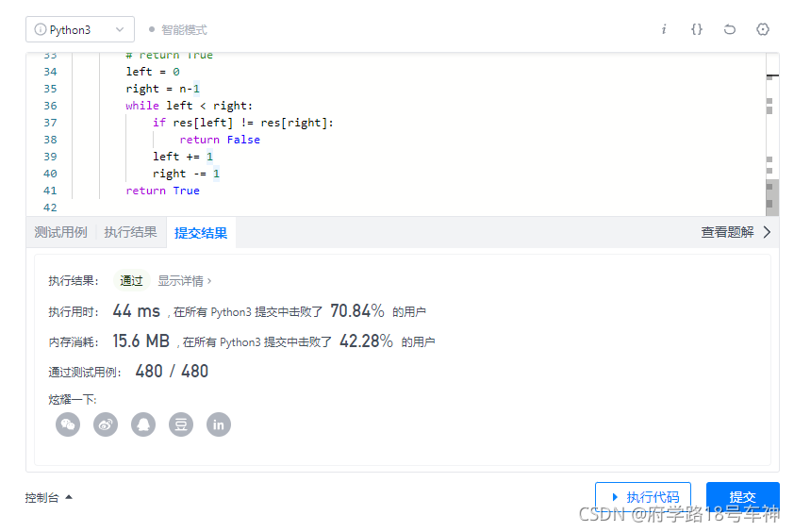This screenshot has height=532, width=794.
Task: Open 查看题解 solutions link
Action: [x=727, y=232]
